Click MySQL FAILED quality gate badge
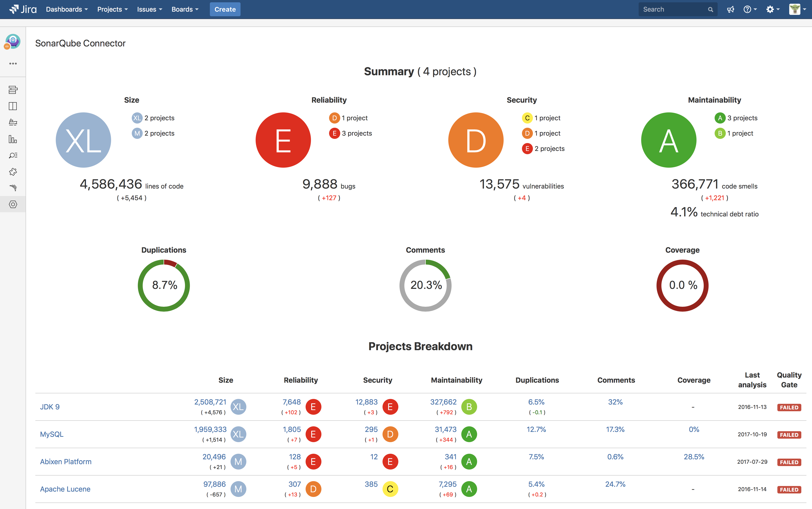 [x=789, y=435]
